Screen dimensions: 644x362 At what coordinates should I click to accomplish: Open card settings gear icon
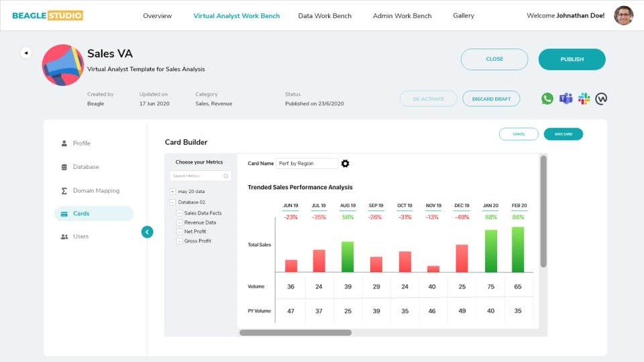click(345, 164)
